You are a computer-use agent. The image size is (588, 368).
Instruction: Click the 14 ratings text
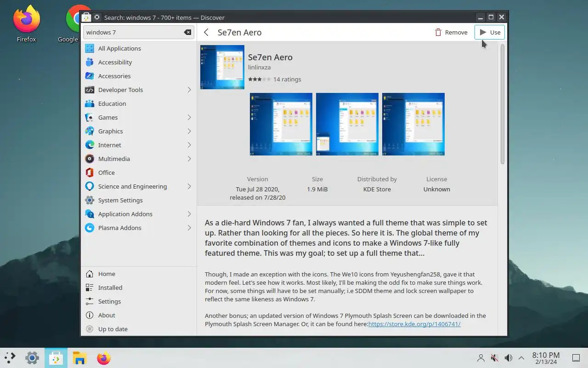(287, 79)
